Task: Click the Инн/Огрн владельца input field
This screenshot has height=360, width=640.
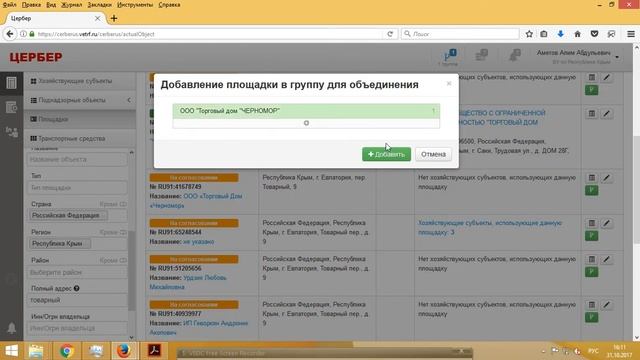Action: (x=77, y=328)
